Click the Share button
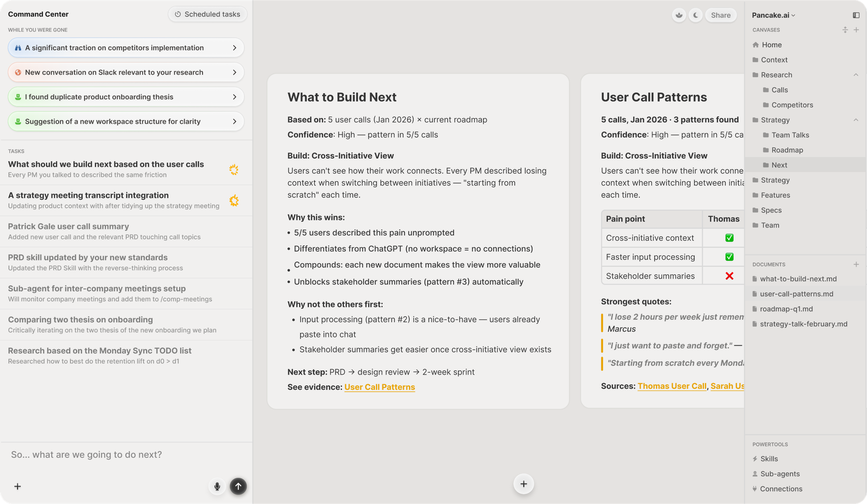867x504 pixels. [721, 15]
